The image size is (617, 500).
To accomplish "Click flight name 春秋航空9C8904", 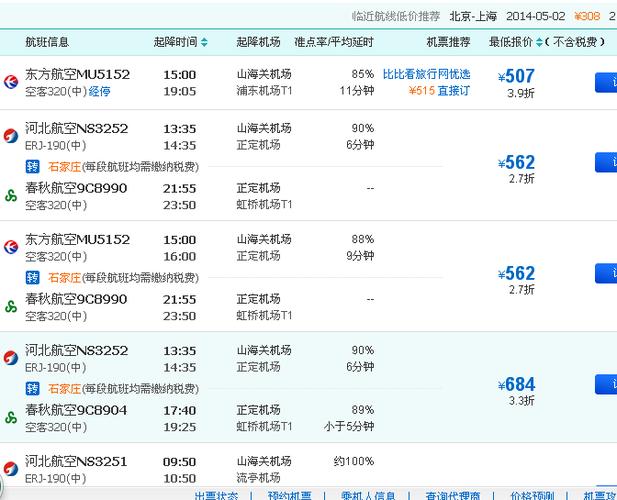I will click(76, 410).
